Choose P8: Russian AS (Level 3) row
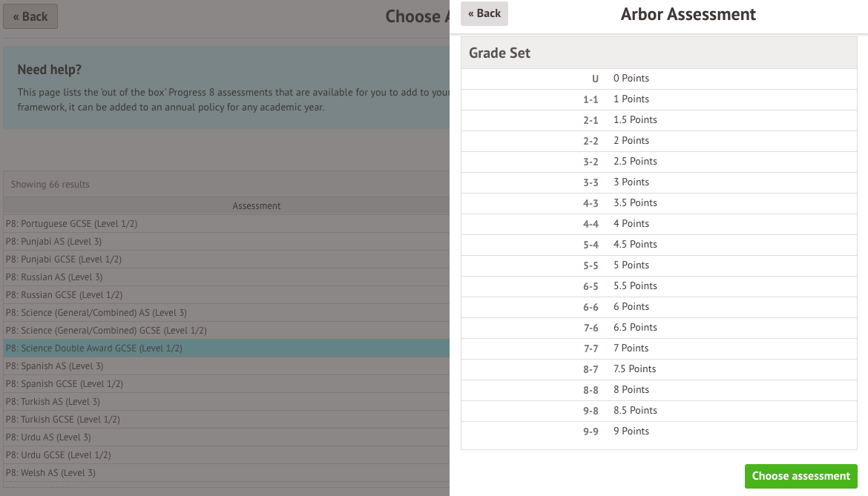 coord(53,277)
